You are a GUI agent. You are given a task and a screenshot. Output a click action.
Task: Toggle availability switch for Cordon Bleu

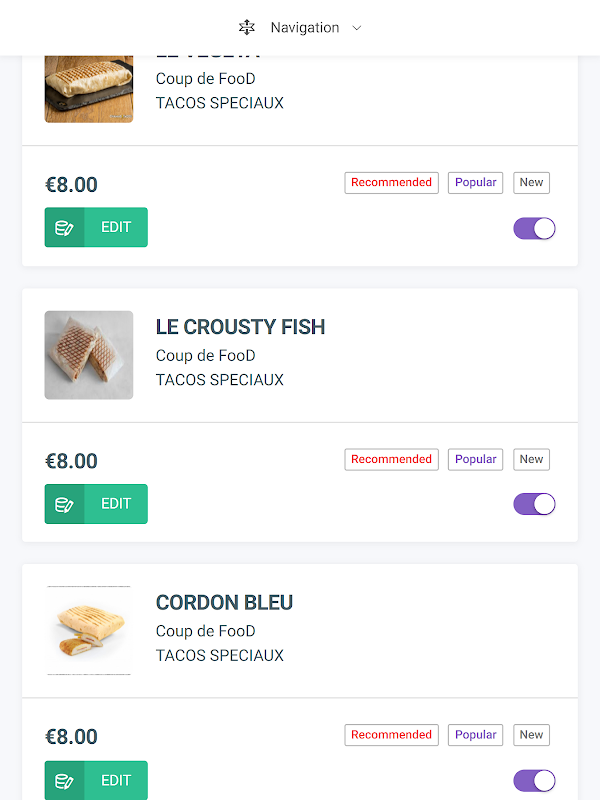point(534,781)
